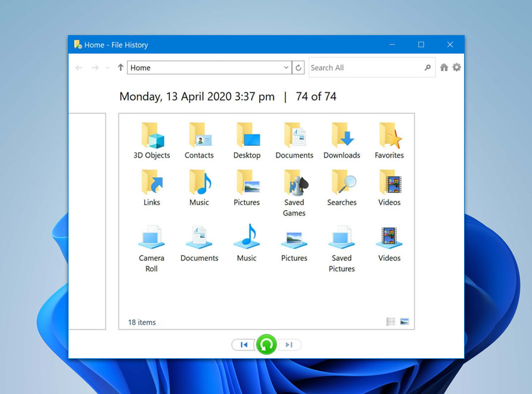Image resolution: width=532 pixels, height=394 pixels.
Task: Select the Favorites folder
Action: point(389,141)
